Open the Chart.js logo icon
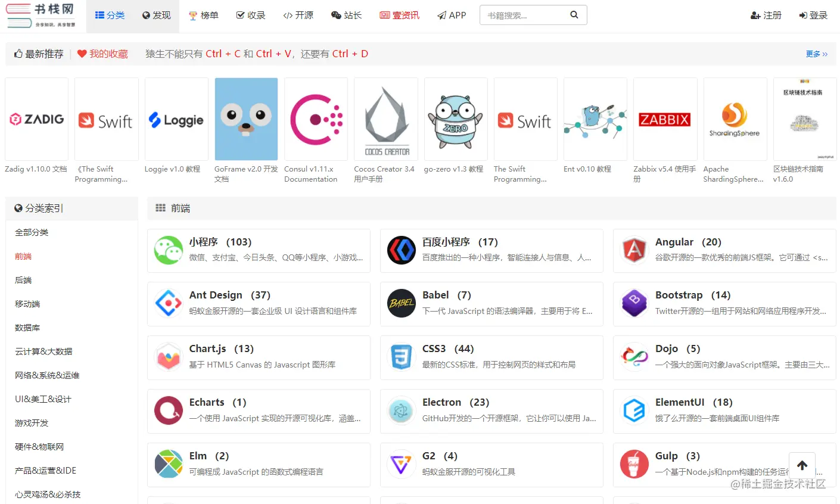Screen dimensions: 840x504 point(169,357)
